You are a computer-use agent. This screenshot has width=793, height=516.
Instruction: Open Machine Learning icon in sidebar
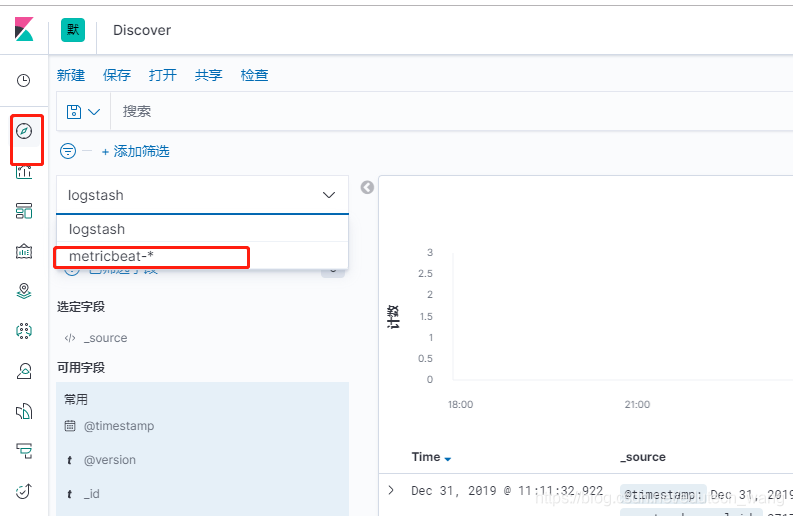(24, 331)
